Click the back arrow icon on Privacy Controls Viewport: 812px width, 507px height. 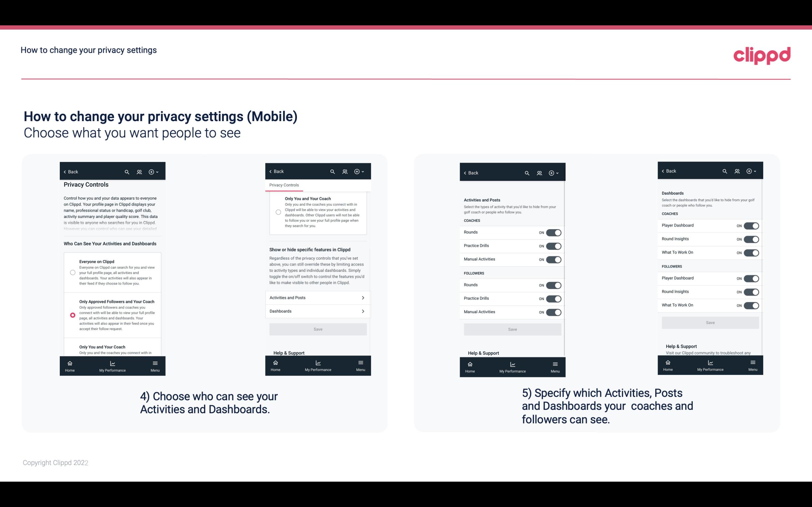(65, 172)
